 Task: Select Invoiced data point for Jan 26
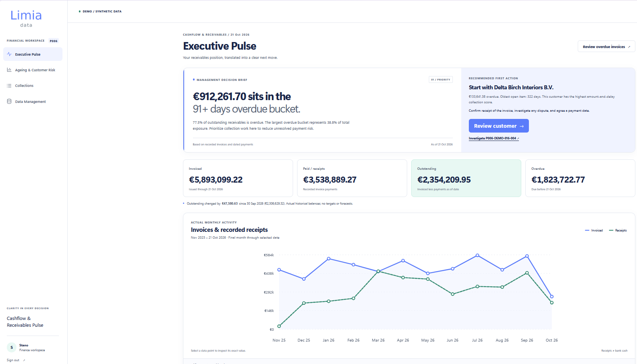[329, 259]
